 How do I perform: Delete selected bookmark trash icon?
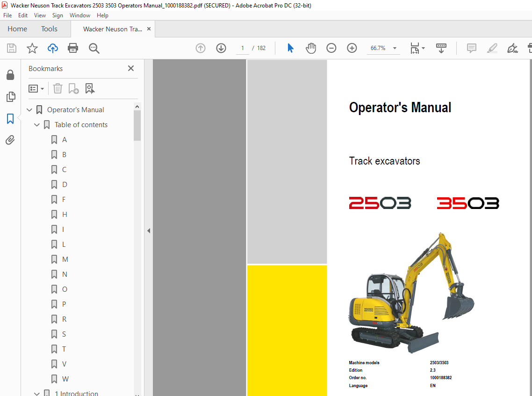(x=58, y=88)
